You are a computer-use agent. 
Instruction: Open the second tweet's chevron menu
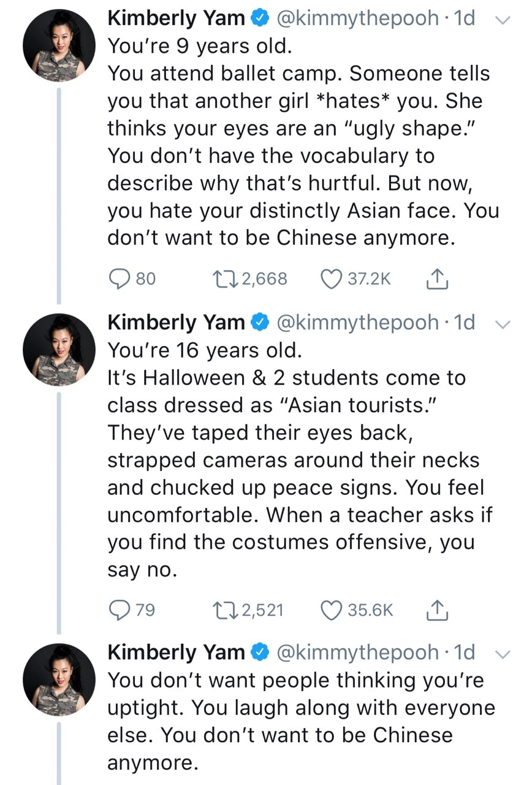501,326
